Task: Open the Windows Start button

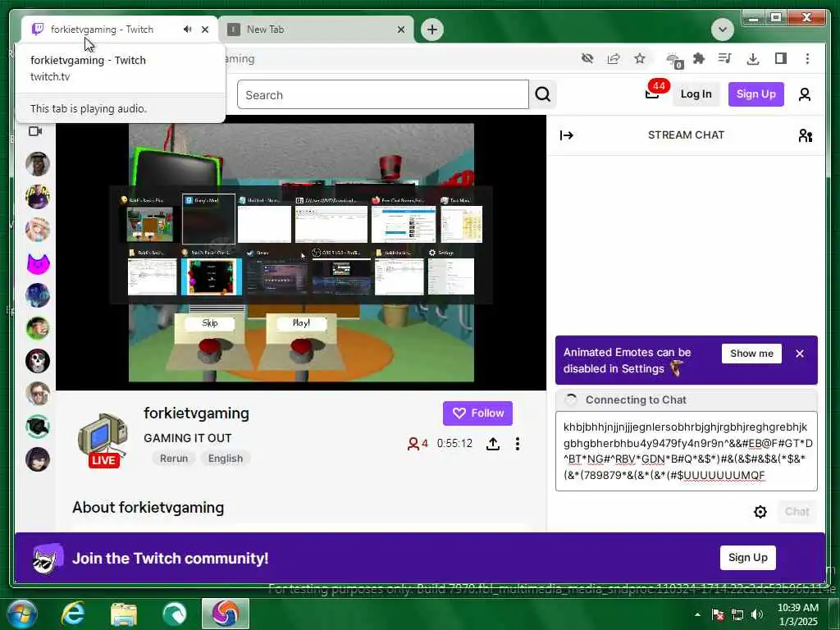Action: click(21, 614)
